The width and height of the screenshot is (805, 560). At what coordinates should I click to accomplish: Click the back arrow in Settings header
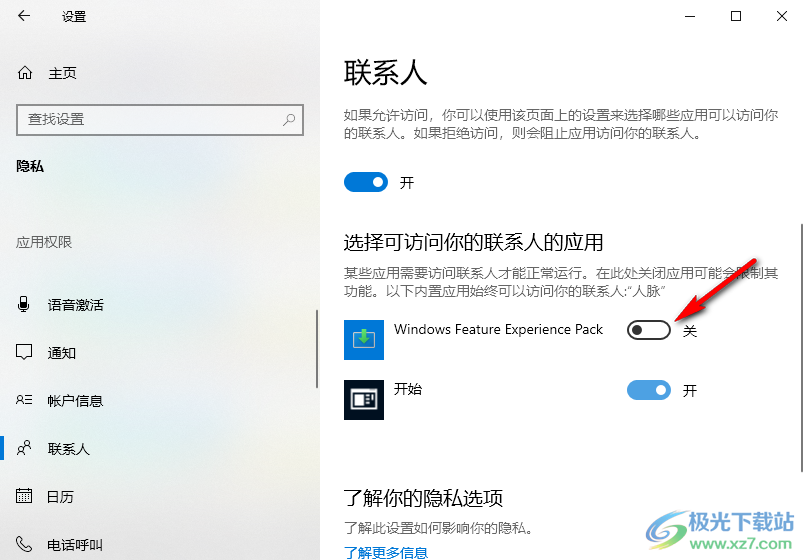[x=24, y=16]
